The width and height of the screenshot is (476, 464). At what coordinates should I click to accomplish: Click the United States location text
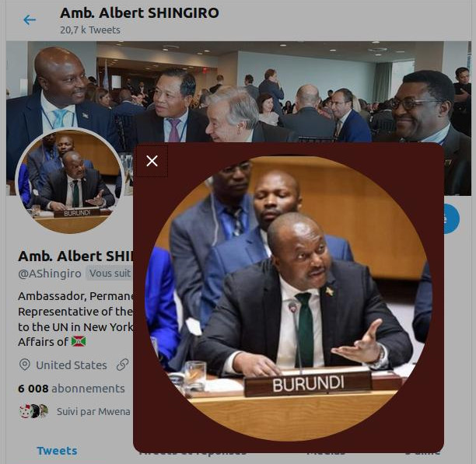click(x=72, y=365)
